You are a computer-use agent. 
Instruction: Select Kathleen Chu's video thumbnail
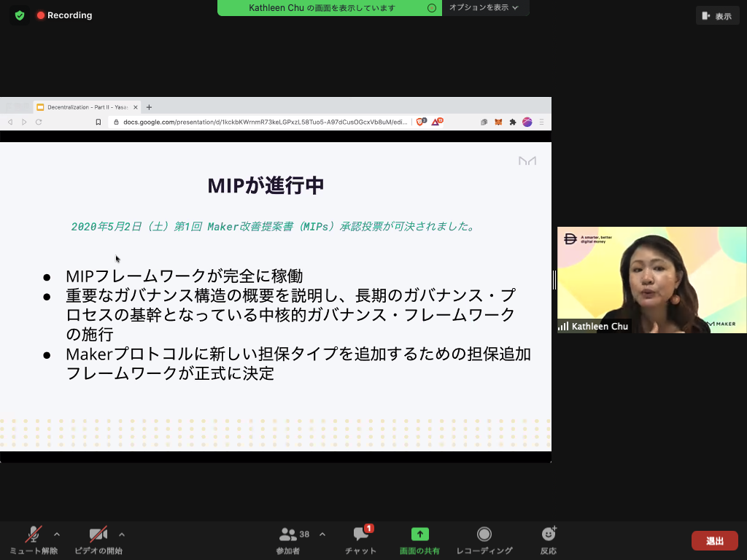click(652, 280)
